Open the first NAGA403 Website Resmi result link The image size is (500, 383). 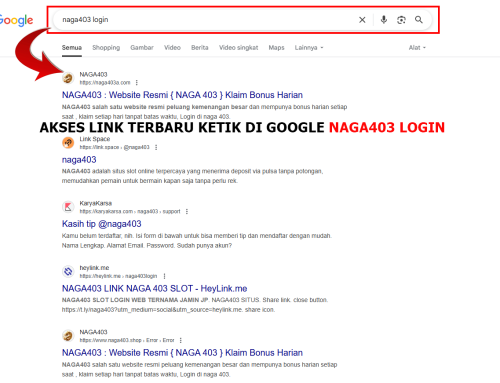182,95
